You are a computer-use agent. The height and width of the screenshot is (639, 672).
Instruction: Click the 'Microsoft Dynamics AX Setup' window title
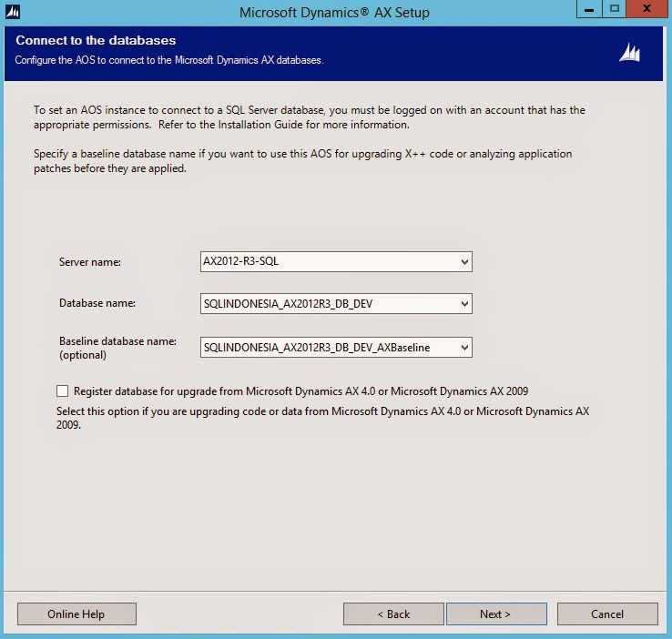334,13
